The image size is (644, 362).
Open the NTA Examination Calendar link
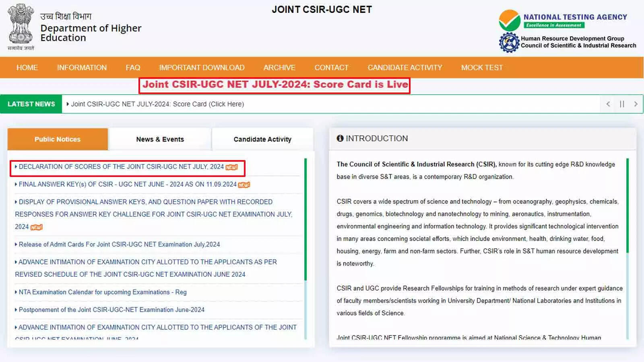coord(103,292)
